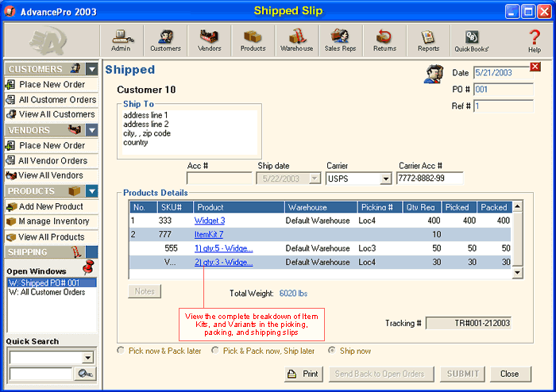Click the pushpin icon in Open Windows
The width and height of the screenshot is (556, 392).
click(x=88, y=267)
